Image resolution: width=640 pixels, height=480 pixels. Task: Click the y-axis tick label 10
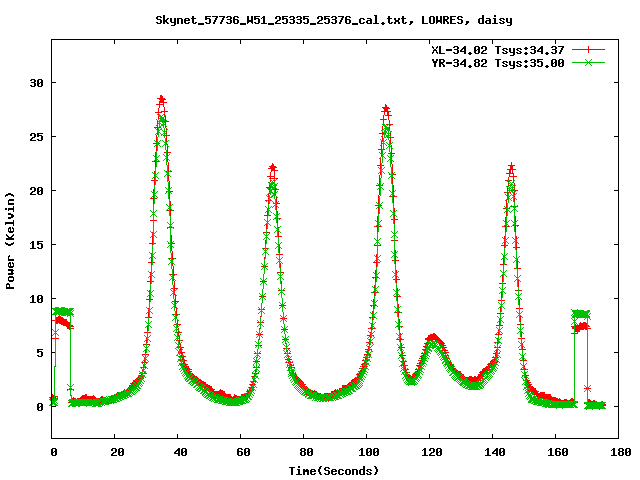[x=36, y=299]
